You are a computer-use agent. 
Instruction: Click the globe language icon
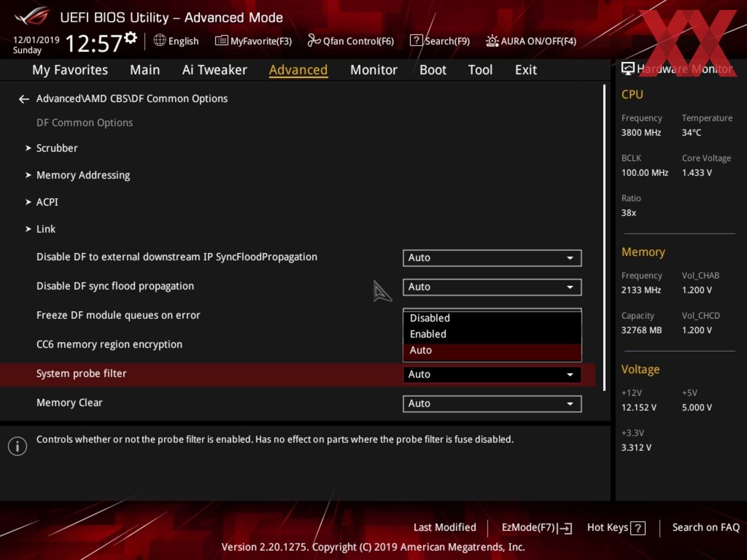coord(159,40)
